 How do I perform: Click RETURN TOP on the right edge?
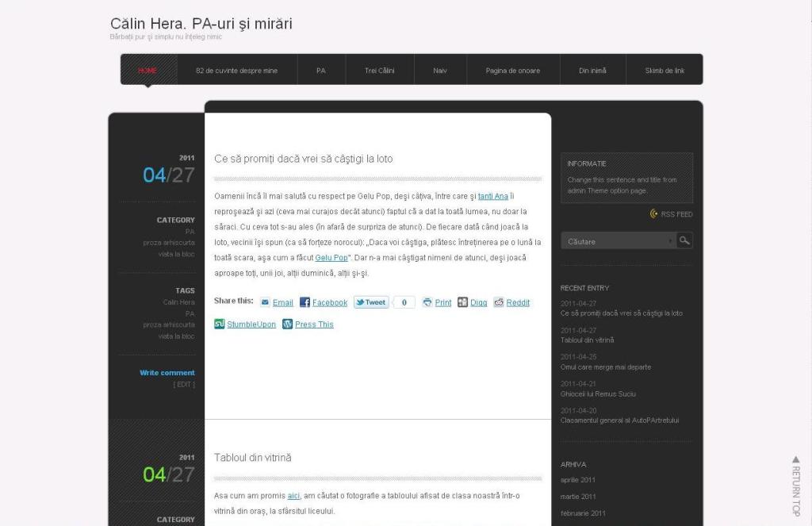(795, 485)
